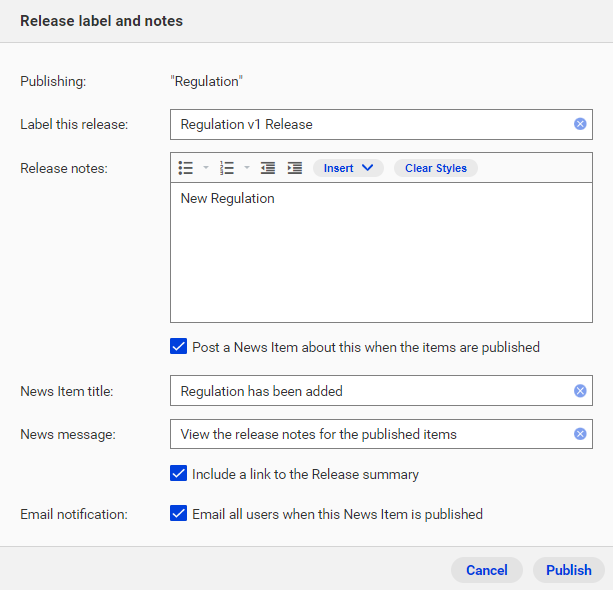Clear the News message field
615x592 pixels.
pyautogui.click(x=580, y=435)
